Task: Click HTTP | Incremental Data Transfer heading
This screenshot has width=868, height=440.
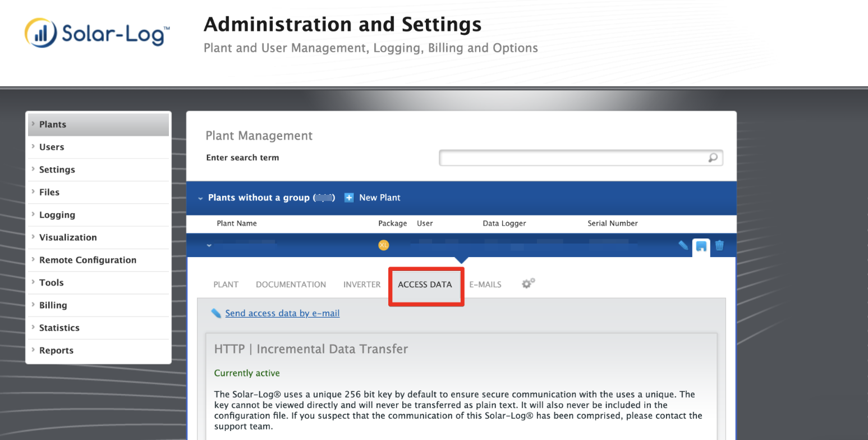Action: coord(311,349)
